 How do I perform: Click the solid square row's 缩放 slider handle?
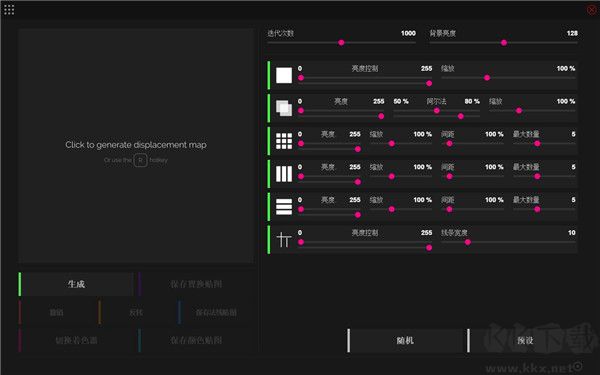487,78
